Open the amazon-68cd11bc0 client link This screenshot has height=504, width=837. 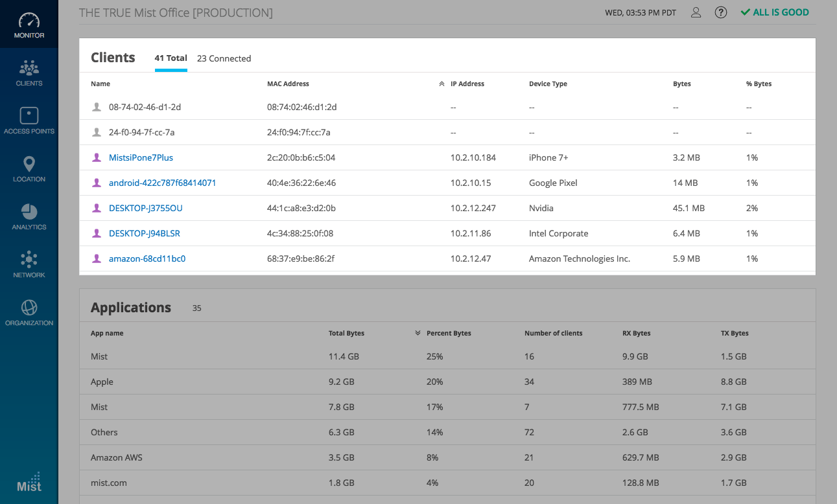pos(147,258)
